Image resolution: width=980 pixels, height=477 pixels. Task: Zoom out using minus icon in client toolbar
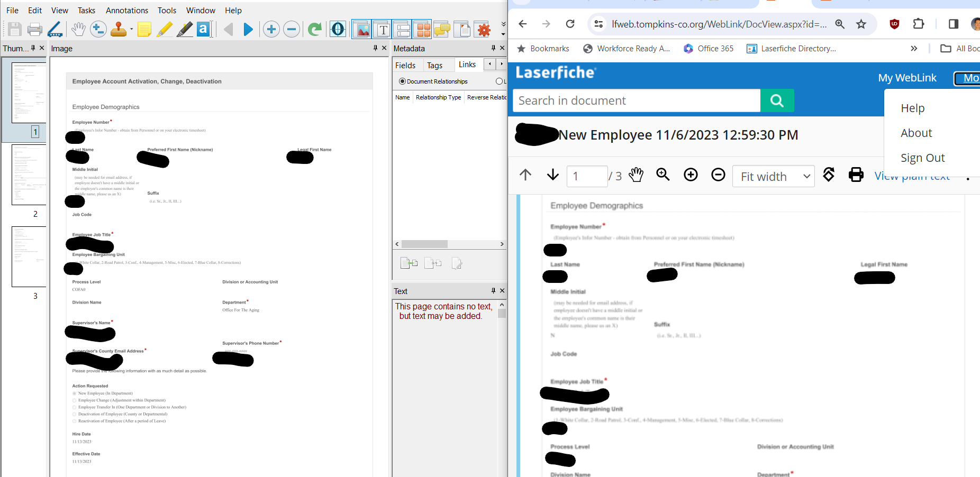(292, 29)
